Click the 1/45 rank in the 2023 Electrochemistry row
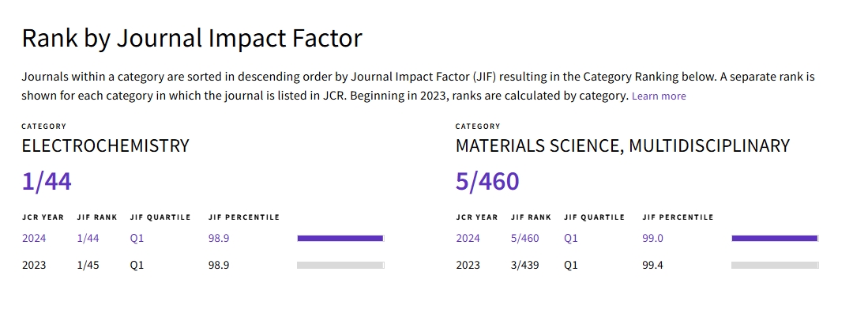 (89, 266)
